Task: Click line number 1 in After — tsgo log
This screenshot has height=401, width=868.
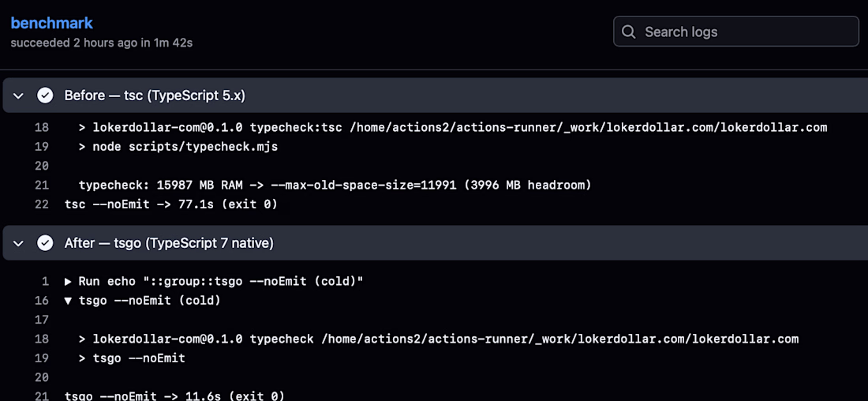Action: click(x=46, y=281)
